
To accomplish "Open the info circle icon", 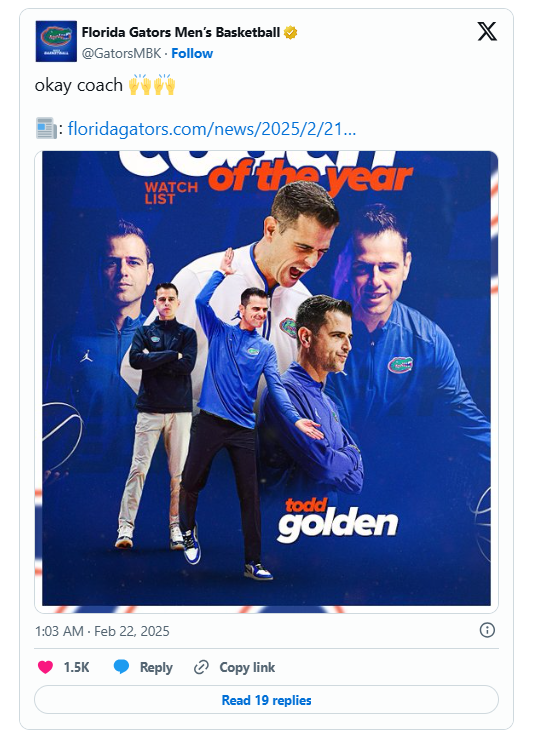I will click(487, 630).
